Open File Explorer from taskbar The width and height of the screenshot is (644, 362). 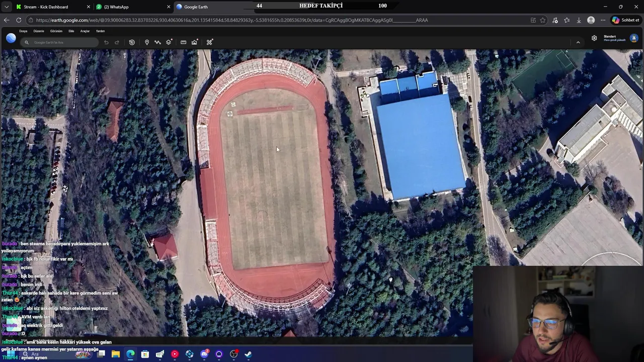[116, 354]
